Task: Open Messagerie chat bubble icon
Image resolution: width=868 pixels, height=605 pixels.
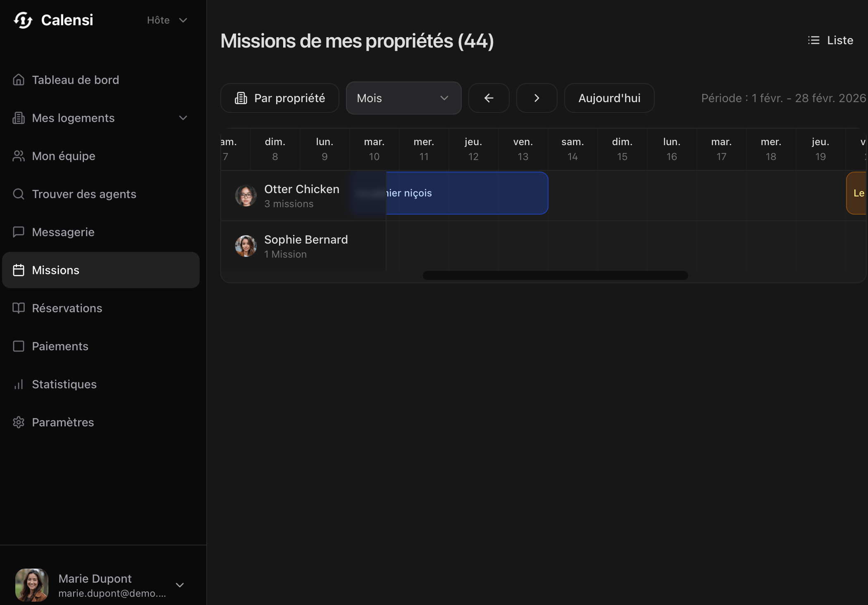Action: coord(19,232)
